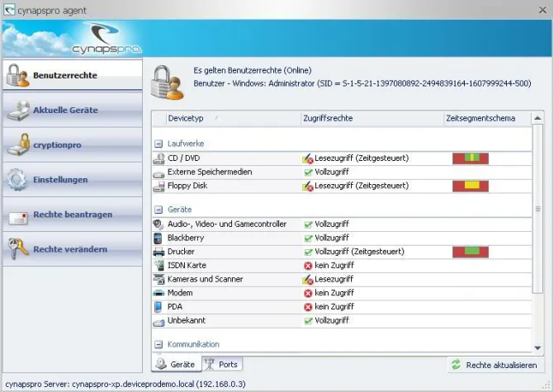This screenshot has width=554, height=392.
Task: Click the ISDN Karte icon
Action: coord(159,266)
